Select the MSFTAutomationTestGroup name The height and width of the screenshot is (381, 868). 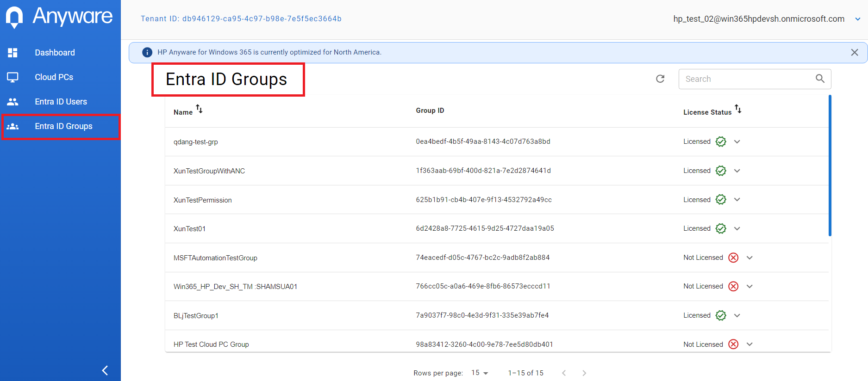[215, 258]
